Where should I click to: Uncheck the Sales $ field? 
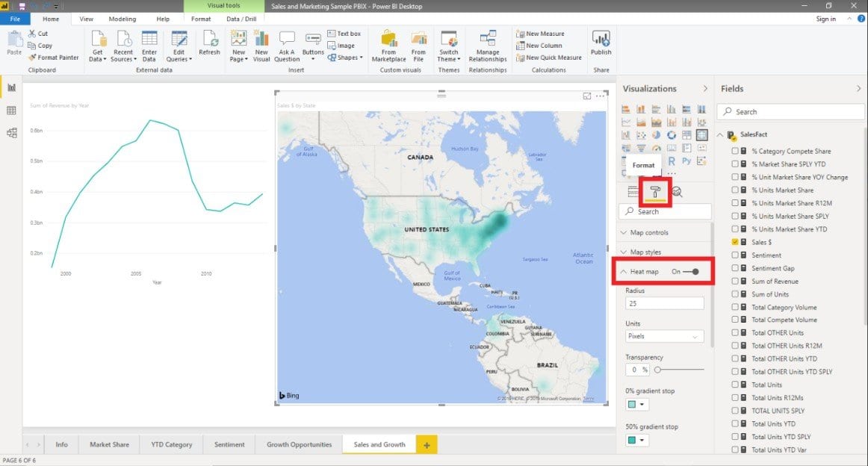tap(734, 242)
